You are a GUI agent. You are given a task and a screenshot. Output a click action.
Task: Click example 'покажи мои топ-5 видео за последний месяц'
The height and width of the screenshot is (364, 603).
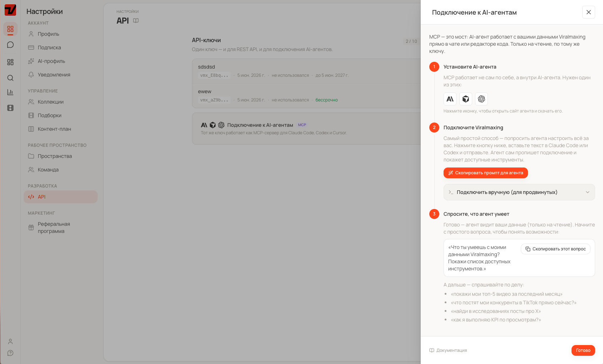506,294
